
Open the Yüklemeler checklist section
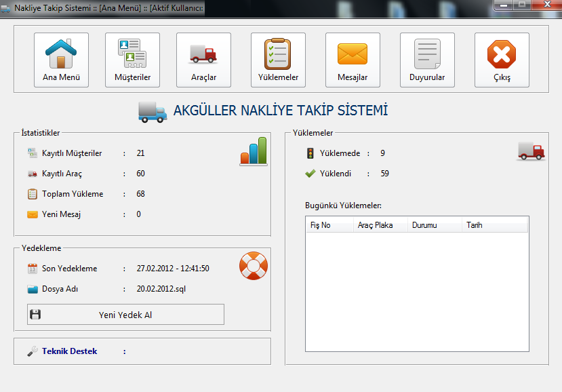tap(278, 60)
